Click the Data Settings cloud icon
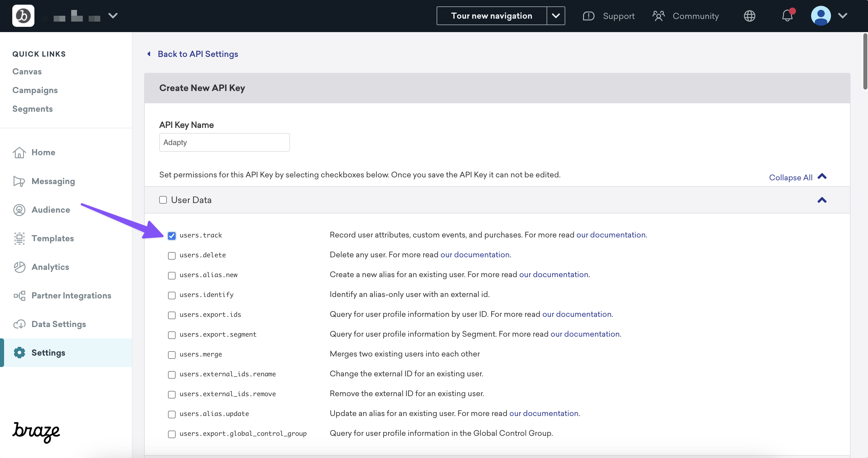This screenshot has width=868, height=458. pyautogui.click(x=19, y=324)
